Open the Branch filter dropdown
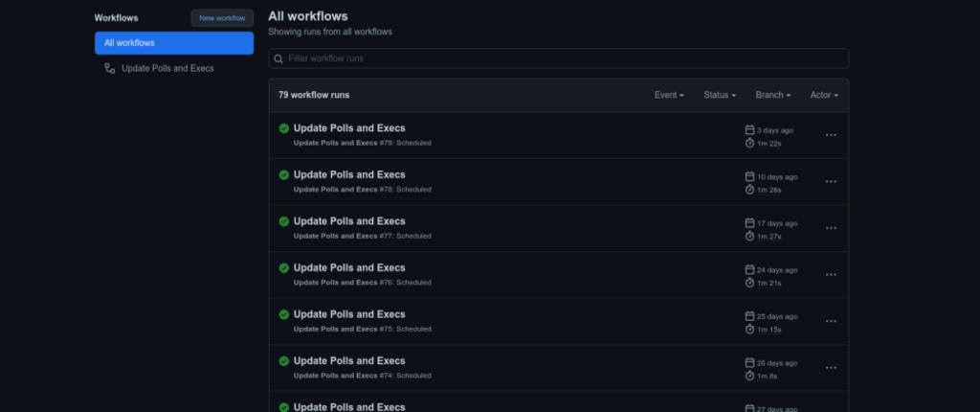This screenshot has width=980, height=412. click(x=772, y=95)
